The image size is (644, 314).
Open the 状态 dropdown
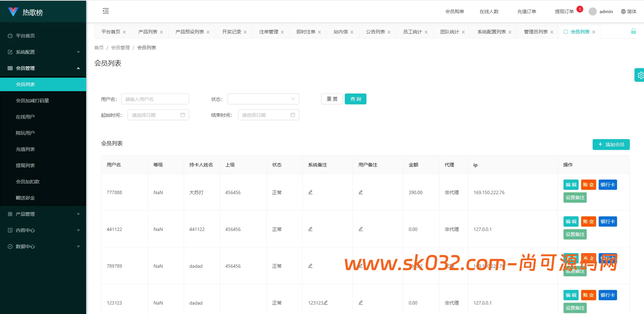(263, 99)
